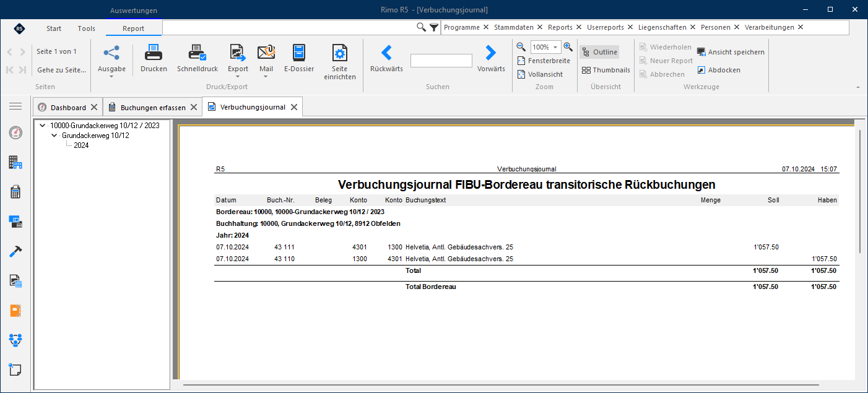Remove the Verarbeitungen filter tag
Screen dimensions: 868x393
[800, 27]
